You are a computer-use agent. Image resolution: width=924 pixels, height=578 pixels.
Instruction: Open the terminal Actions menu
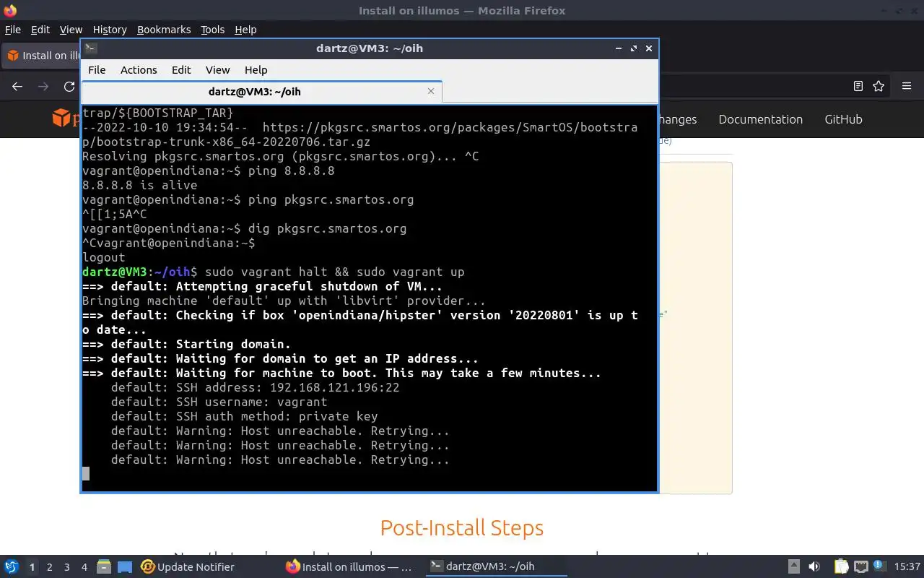pos(139,70)
